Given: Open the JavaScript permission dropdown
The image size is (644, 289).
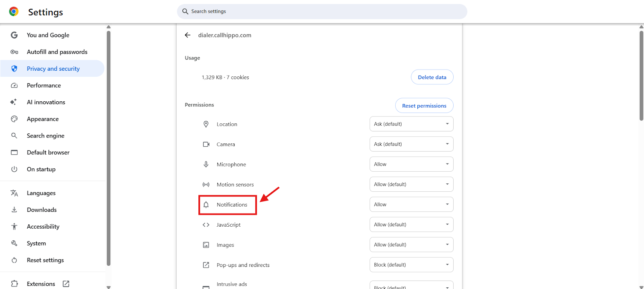Looking at the screenshot, I should coord(411,224).
